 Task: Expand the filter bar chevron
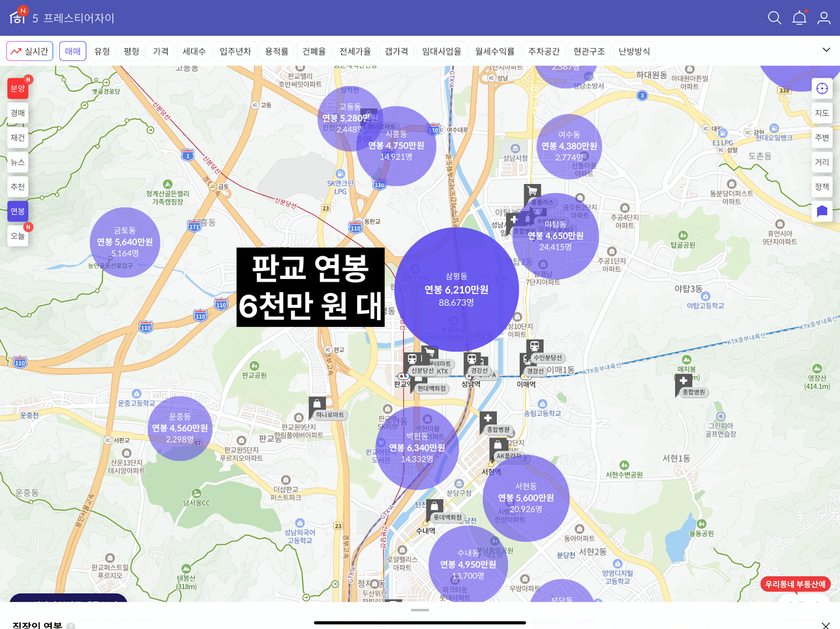point(826,50)
